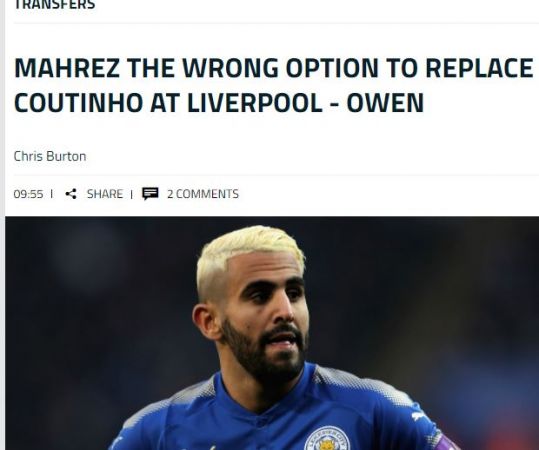Open the article photo of the player
Image resolution: width=539 pixels, height=450 pixels.
tap(272, 333)
